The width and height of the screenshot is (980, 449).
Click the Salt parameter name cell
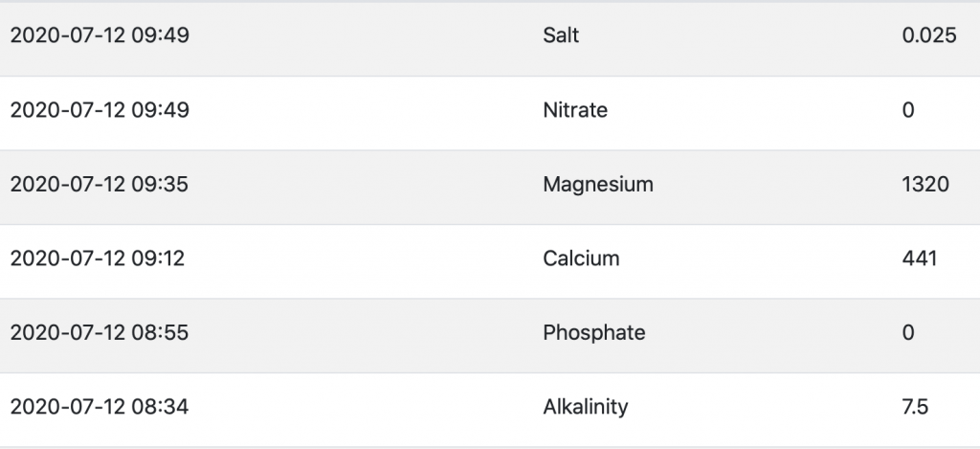pos(561,36)
